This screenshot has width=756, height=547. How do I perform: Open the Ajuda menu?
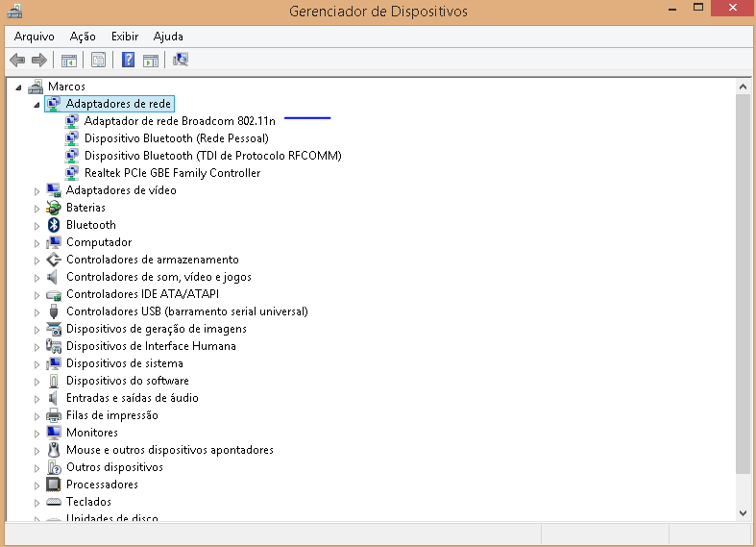(168, 37)
